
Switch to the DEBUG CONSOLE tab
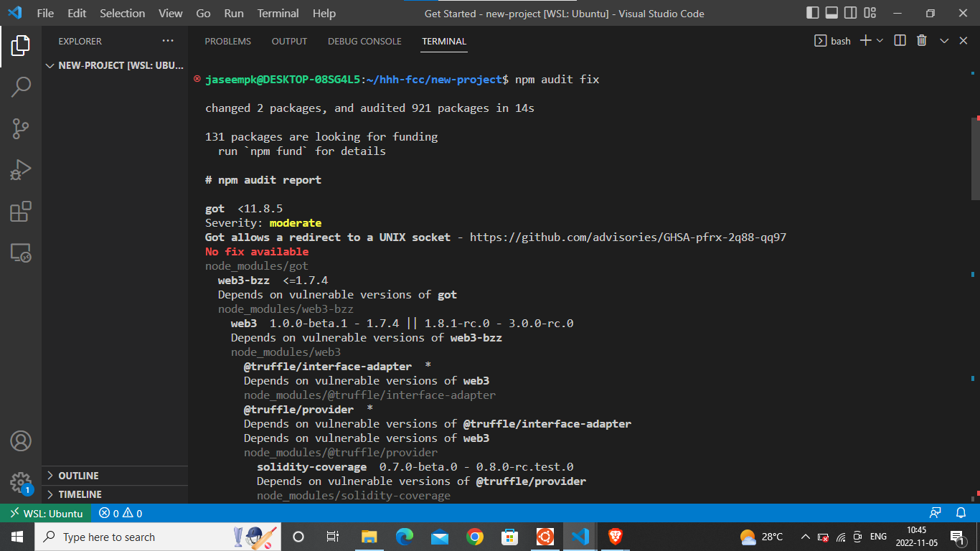[364, 41]
